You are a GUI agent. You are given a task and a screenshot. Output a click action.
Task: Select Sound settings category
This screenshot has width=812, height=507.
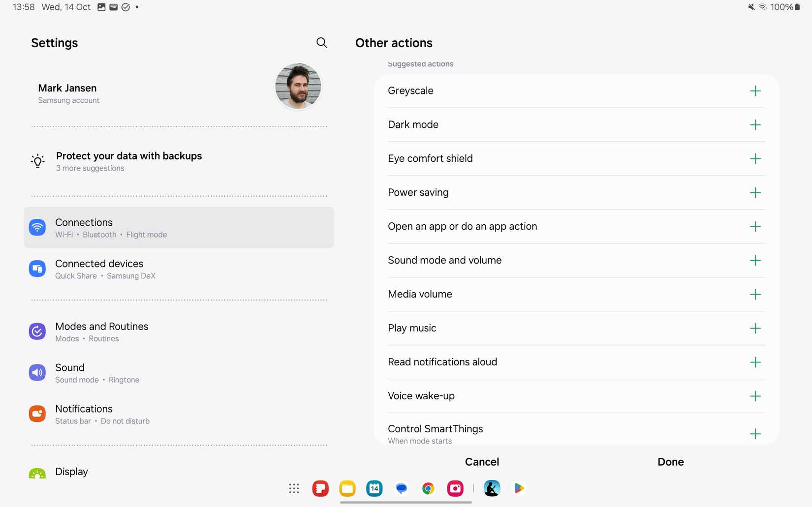(179, 373)
